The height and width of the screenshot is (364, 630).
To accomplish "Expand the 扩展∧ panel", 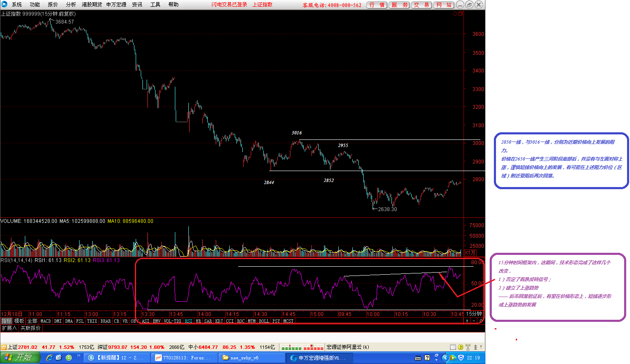I will tap(9, 328).
